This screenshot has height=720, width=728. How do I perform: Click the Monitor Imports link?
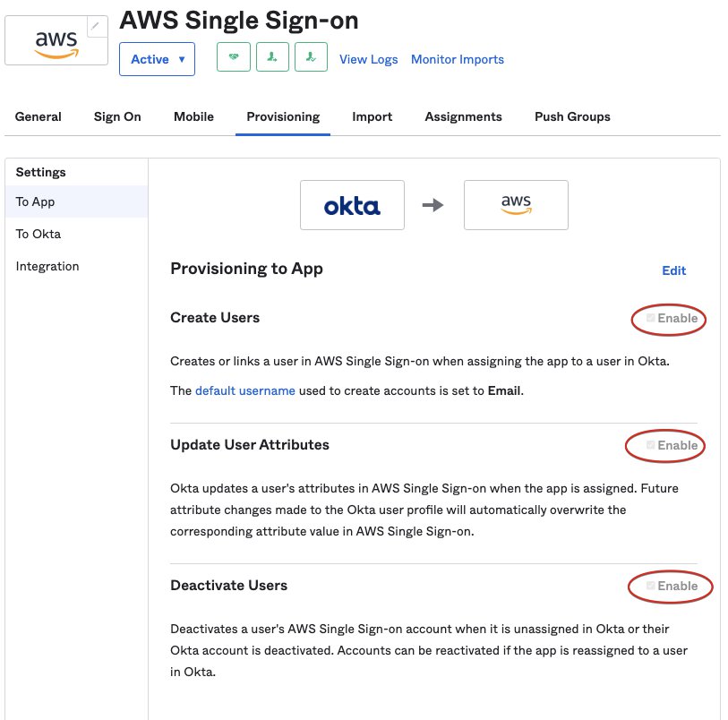[458, 59]
